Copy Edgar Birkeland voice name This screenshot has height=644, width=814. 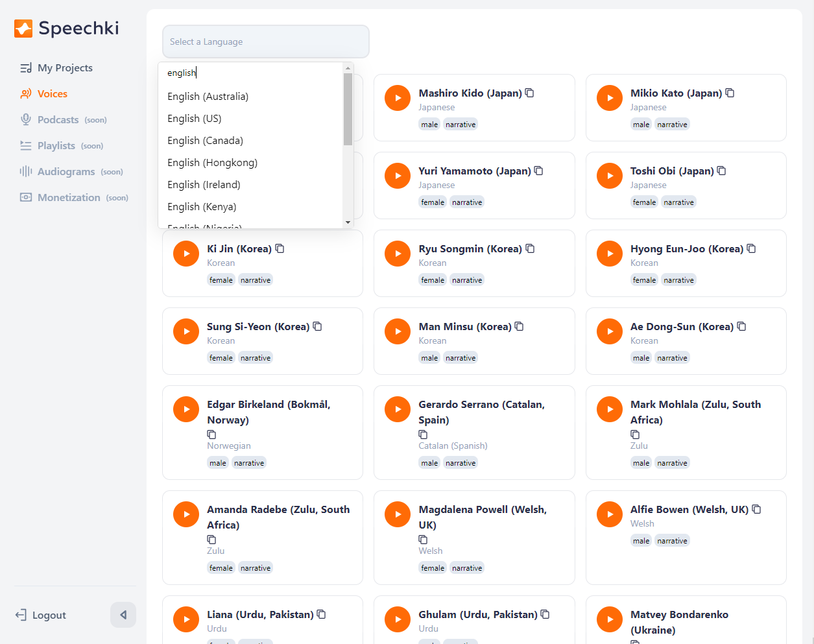(211, 435)
